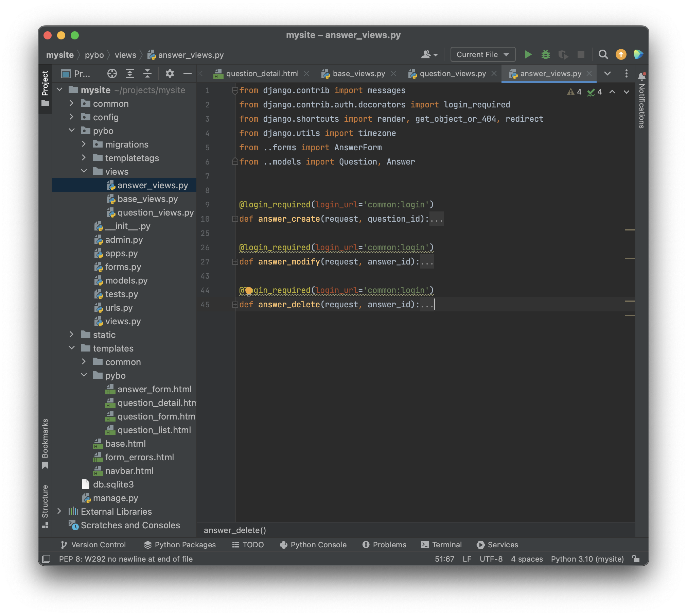Expand the static folder in the project tree
This screenshot has height=616, width=687.
pos(71,335)
